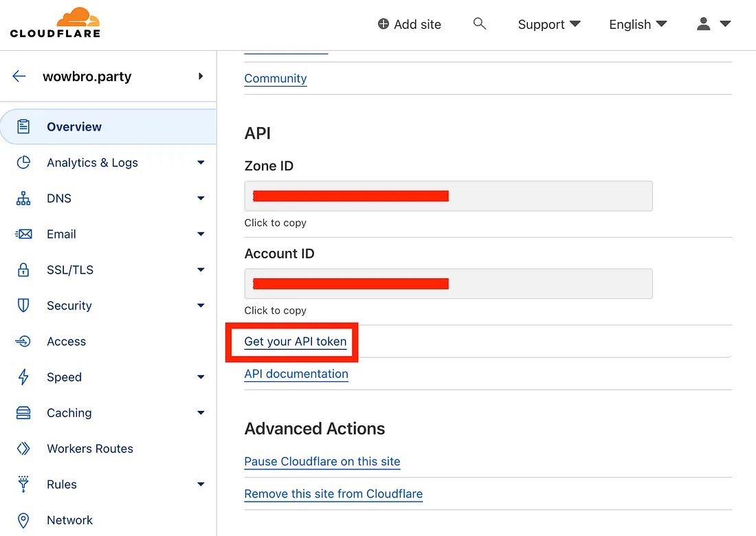Open Rules in the sidebar
756x536 pixels.
click(x=109, y=484)
